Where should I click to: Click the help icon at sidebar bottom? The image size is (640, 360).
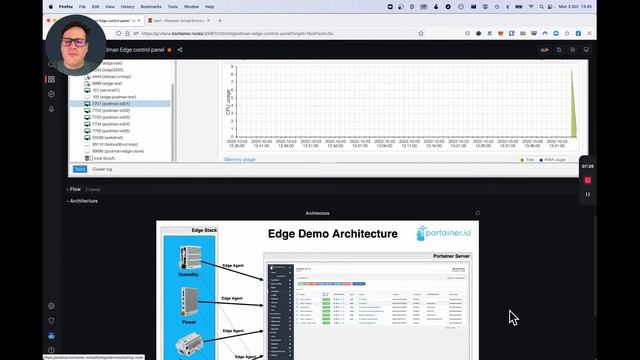(51, 350)
